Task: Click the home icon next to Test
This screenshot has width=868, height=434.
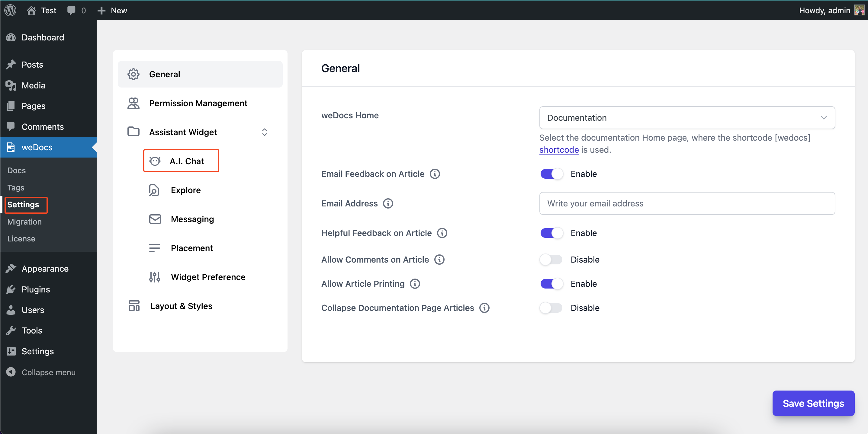Action: point(31,11)
